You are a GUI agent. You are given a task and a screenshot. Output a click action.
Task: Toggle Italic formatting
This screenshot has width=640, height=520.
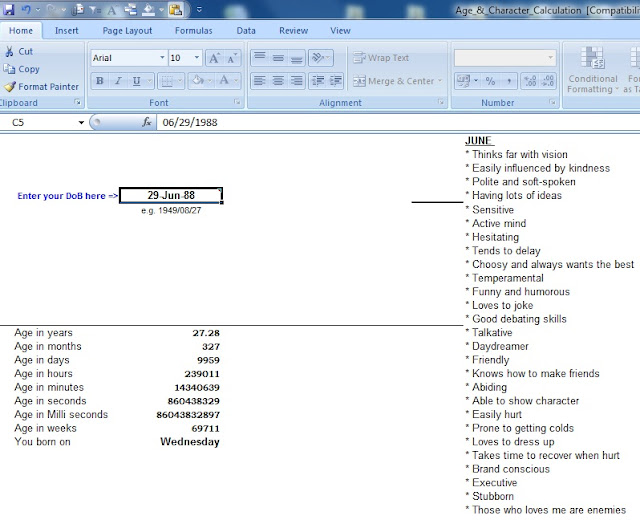click(118, 81)
